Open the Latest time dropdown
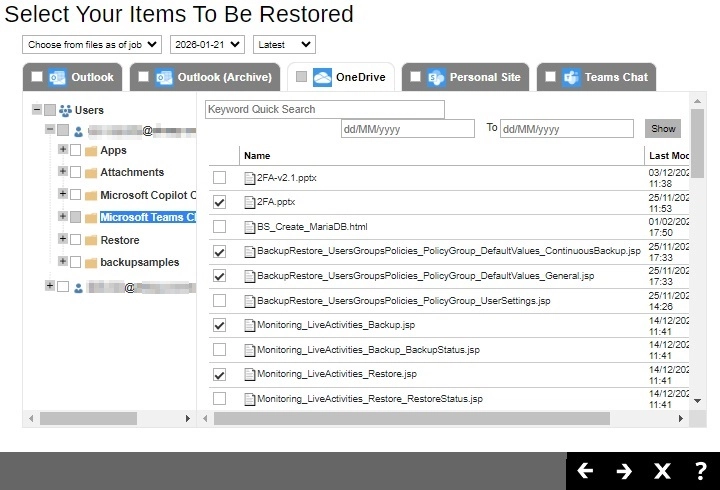 tap(284, 45)
